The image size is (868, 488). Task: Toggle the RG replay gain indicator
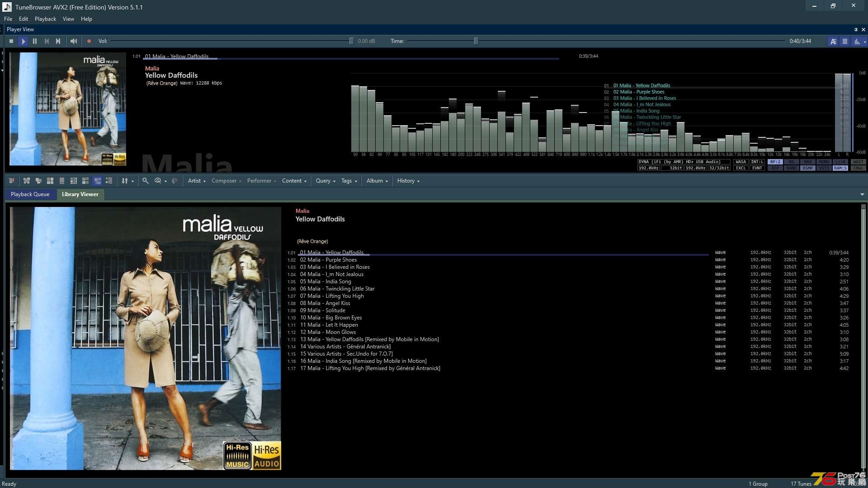[792, 162]
